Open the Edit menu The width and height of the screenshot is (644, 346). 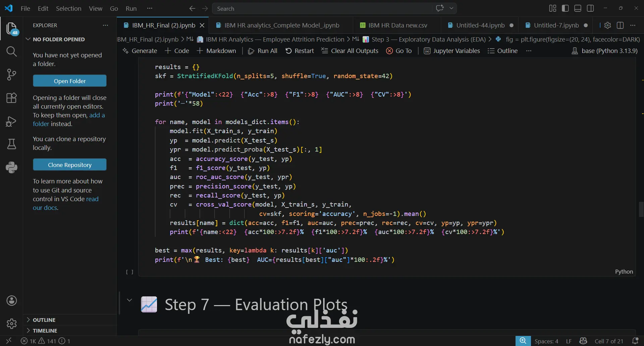click(43, 8)
